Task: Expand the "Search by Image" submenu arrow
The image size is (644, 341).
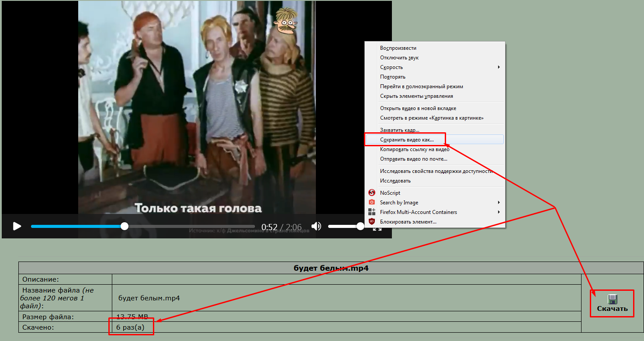Action: point(499,203)
